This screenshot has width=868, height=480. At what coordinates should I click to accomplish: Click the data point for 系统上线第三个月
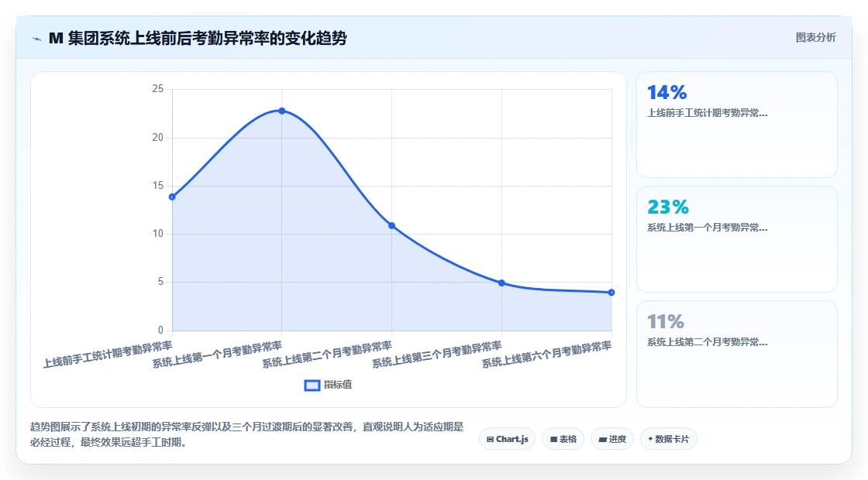click(x=501, y=283)
